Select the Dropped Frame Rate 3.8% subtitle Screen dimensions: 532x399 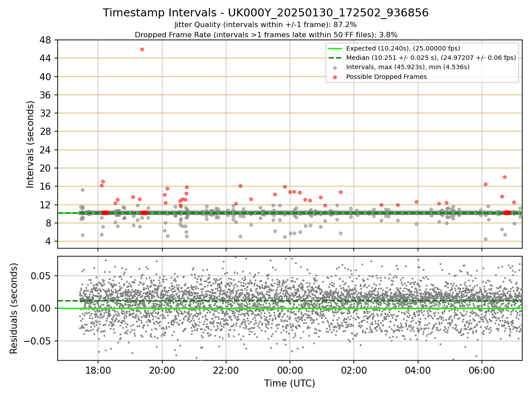(x=266, y=35)
